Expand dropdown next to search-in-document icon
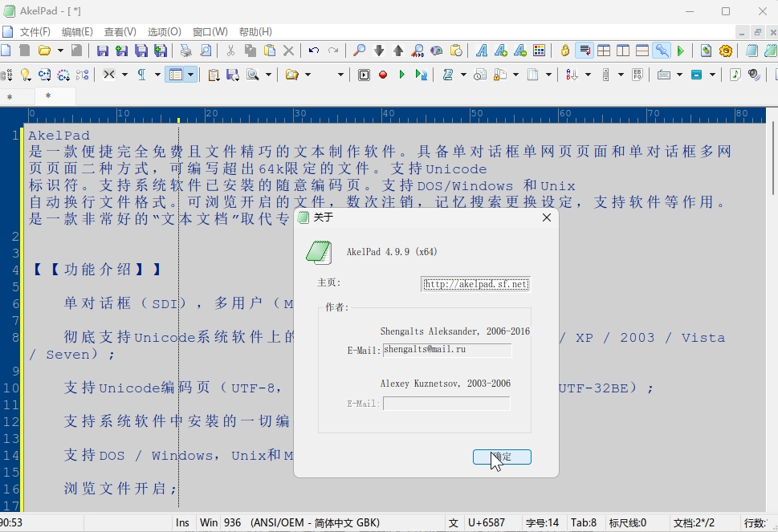Image resolution: width=778 pixels, height=532 pixels. click(x=268, y=75)
